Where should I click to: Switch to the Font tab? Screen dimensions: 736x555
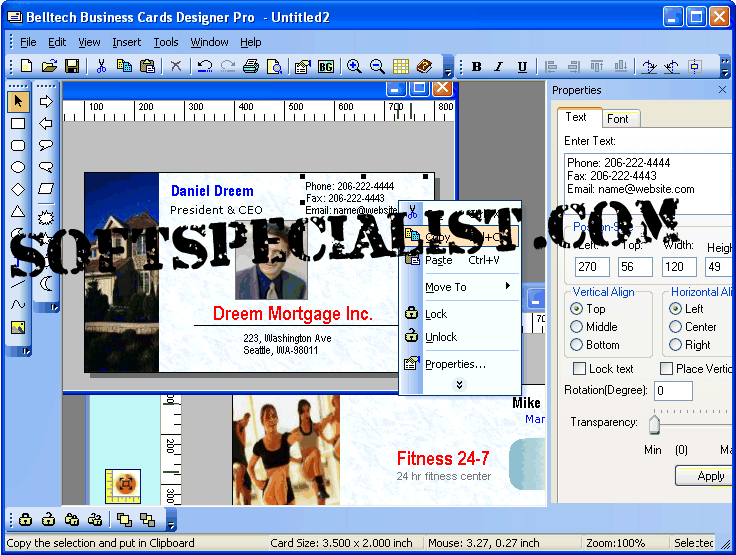point(618,118)
